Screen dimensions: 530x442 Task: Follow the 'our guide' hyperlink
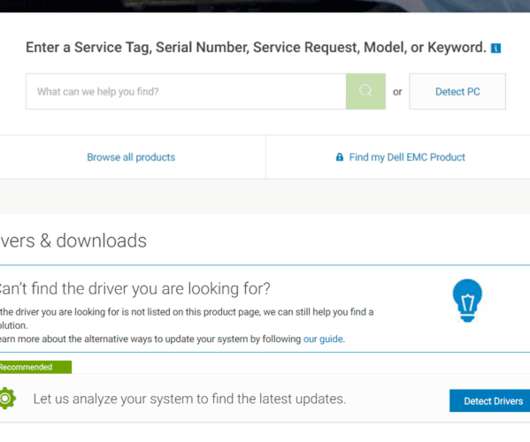point(323,339)
